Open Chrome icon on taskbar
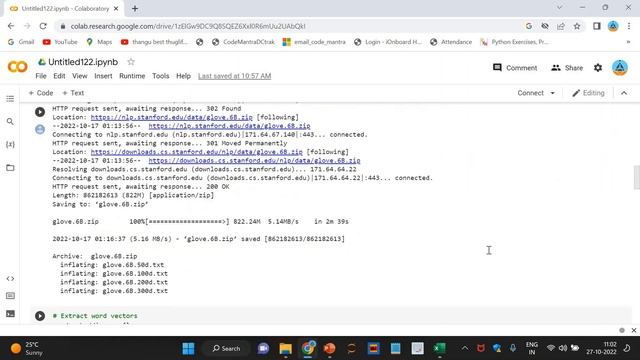640x360 pixels. (x=308, y=349)
